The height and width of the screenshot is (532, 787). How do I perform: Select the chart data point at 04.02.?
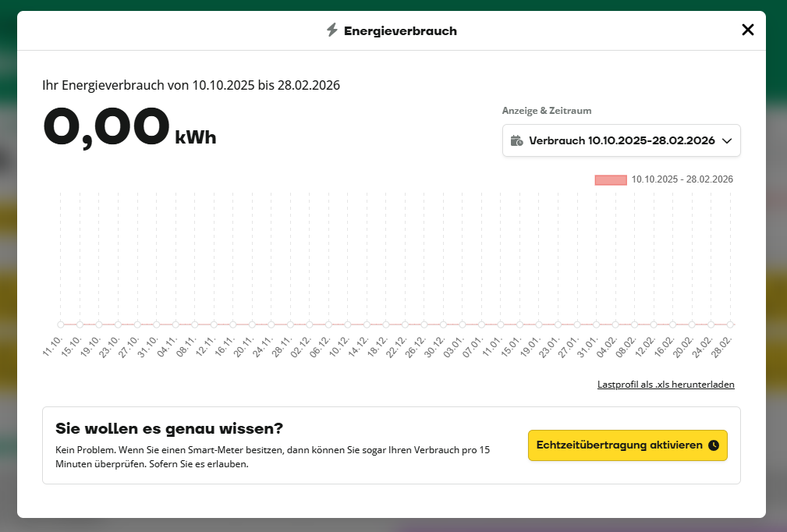click(615, 325)
